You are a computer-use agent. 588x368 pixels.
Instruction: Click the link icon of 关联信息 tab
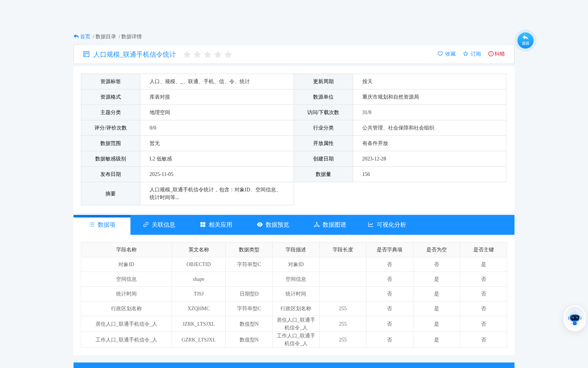pyautogui.click(x=146, y=224)
